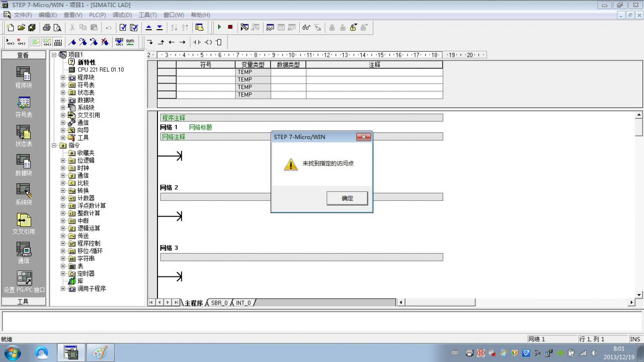Click the line-down toolbar icon
The height and width of the screenshot is (362, 644).
[x=150, y=42]
